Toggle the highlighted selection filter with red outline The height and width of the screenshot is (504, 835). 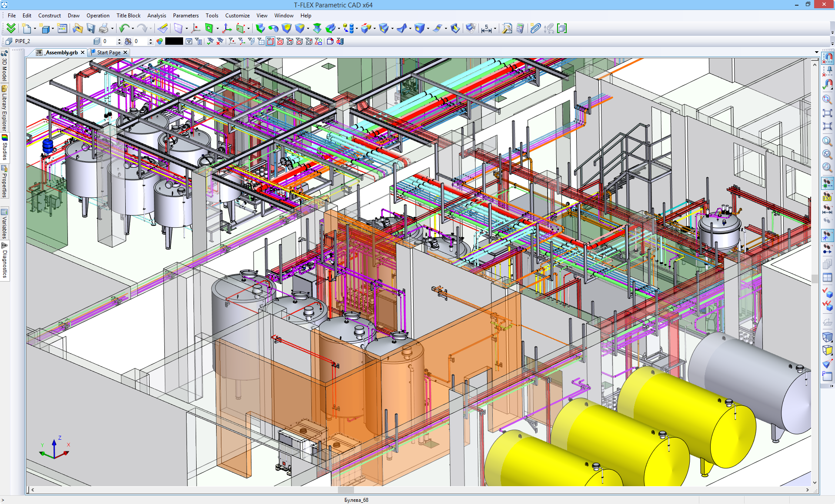coord(270,41)
